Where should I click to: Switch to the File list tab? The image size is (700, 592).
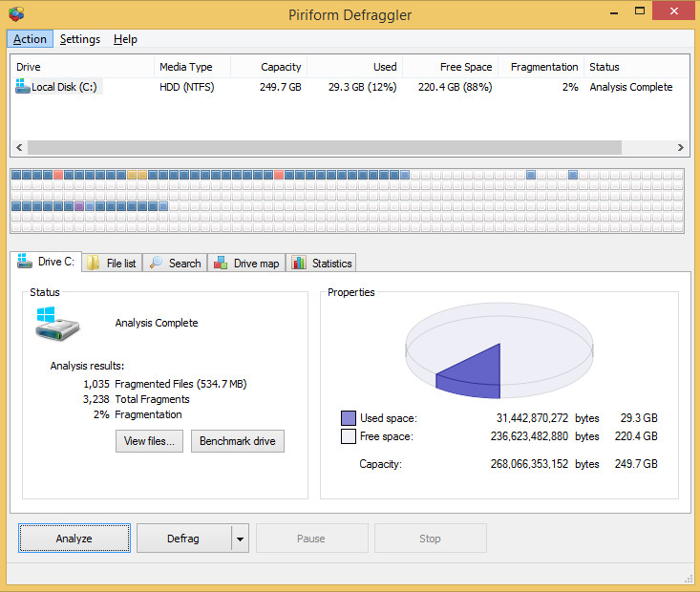tap(112, 263)
